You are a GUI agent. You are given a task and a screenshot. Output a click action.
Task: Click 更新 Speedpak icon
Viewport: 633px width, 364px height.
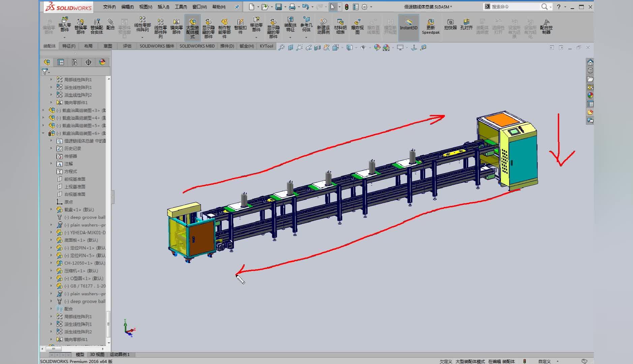click(x=430, y=26)
